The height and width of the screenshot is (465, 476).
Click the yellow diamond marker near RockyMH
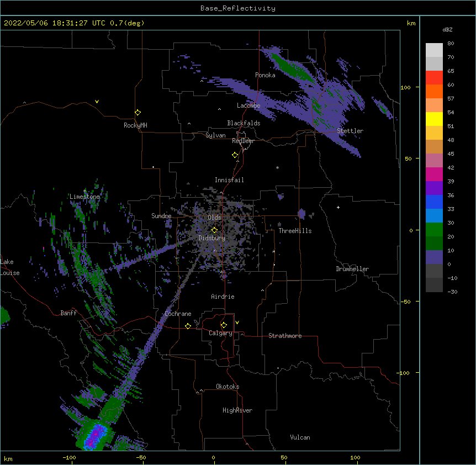pos(138,113)
